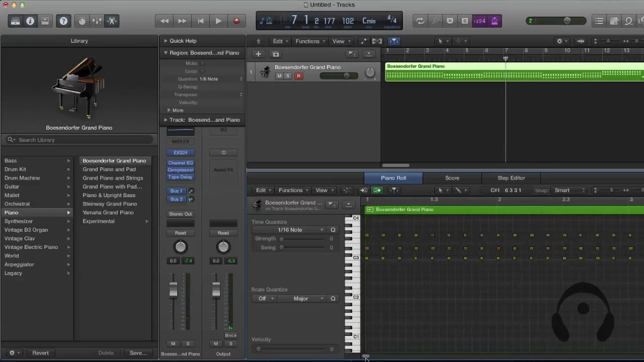Screen dimensions: 644x362
Task: Open the Toolbar toggle icon
Action: pyautogui.click(x=45, y=21)
